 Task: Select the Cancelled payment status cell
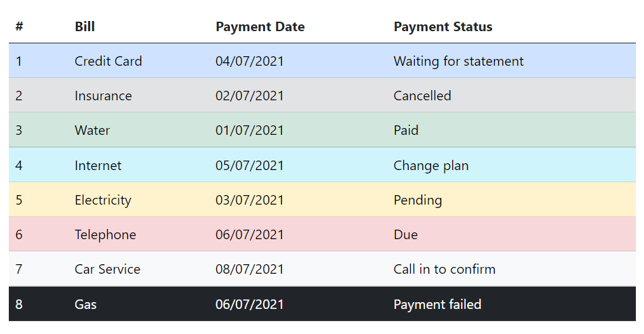click(x=422, y=96)
